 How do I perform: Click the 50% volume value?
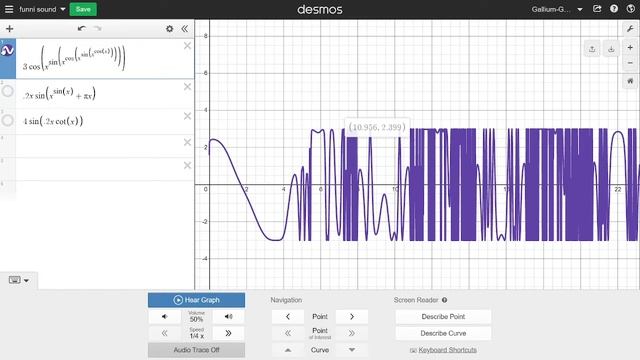pyautogui.click(x=196, y=319)
